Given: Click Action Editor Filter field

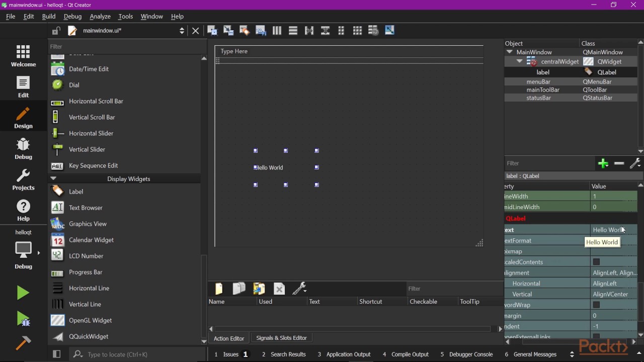Looking at the screenshot, I should point(454,289).
